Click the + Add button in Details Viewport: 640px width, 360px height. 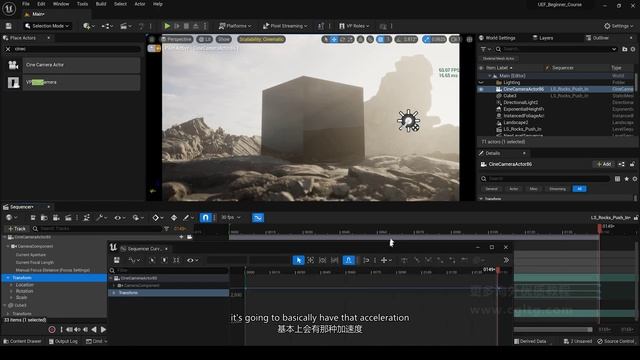pyautogui.click(x=604, y=164)
